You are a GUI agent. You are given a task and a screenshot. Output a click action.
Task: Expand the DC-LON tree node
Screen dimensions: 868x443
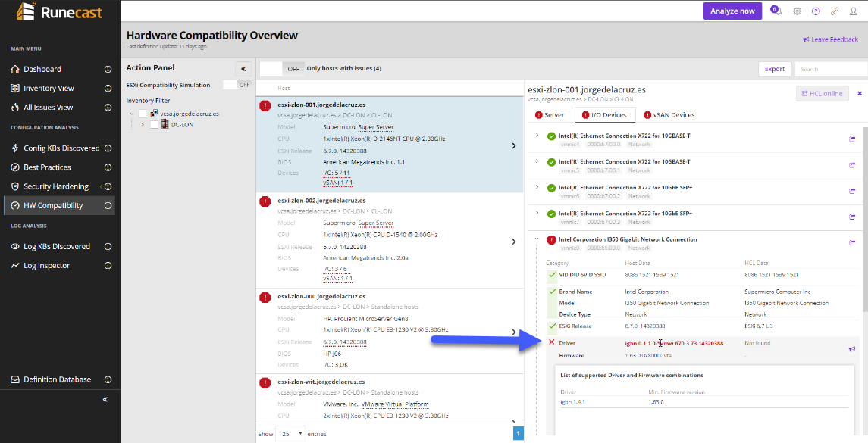(143, 124)
